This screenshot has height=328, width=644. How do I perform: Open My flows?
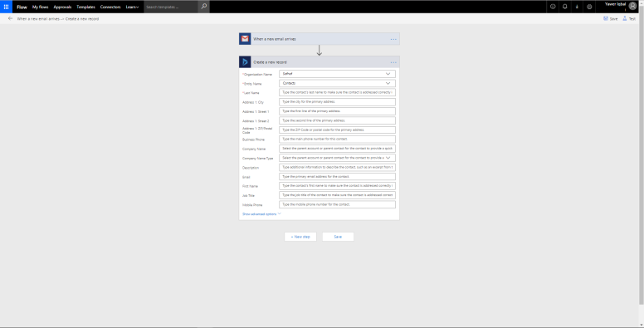click(x=40, y=7)
